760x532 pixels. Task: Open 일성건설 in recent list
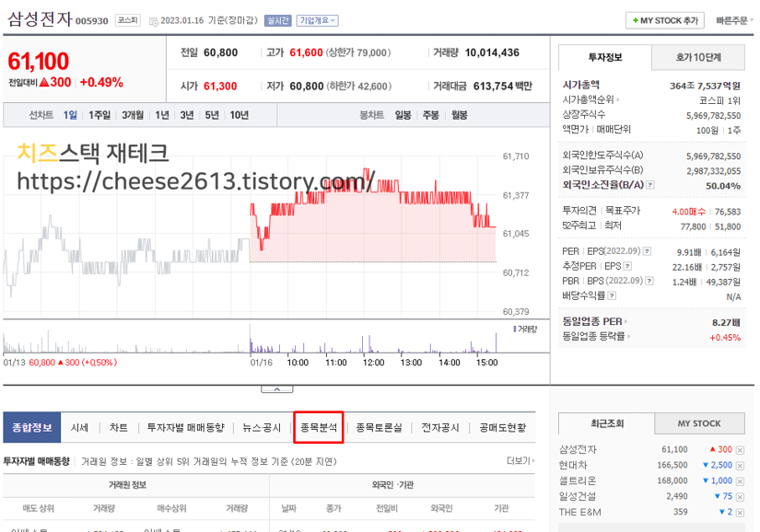(x=578, y=496)
